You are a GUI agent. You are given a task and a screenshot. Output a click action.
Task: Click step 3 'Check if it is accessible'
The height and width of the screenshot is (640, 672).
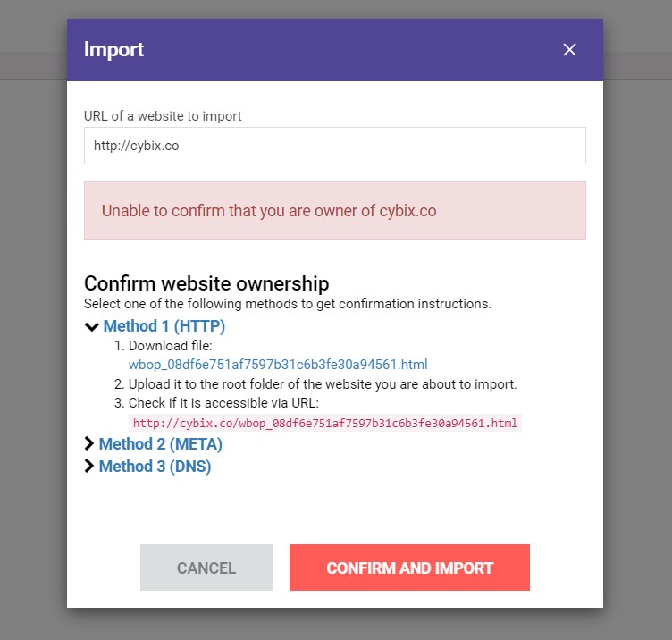(216, 403)
